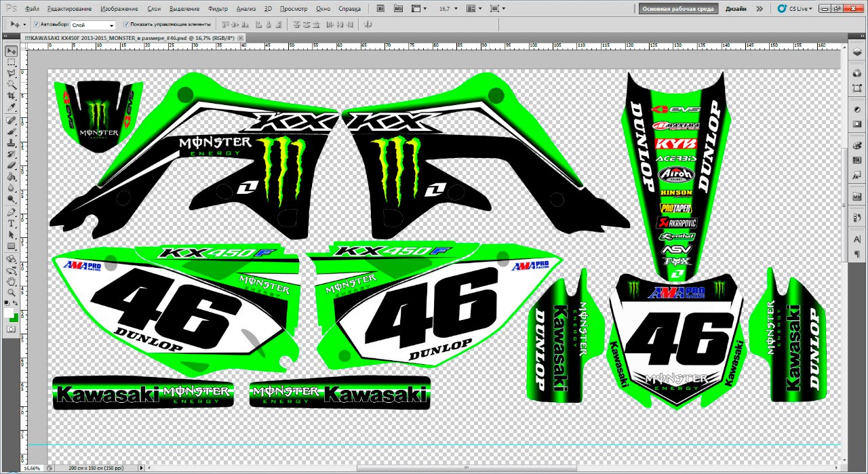Launch Adobe Bridge from the Br icon
Screen dimensions: 868x474
point(380,9)
